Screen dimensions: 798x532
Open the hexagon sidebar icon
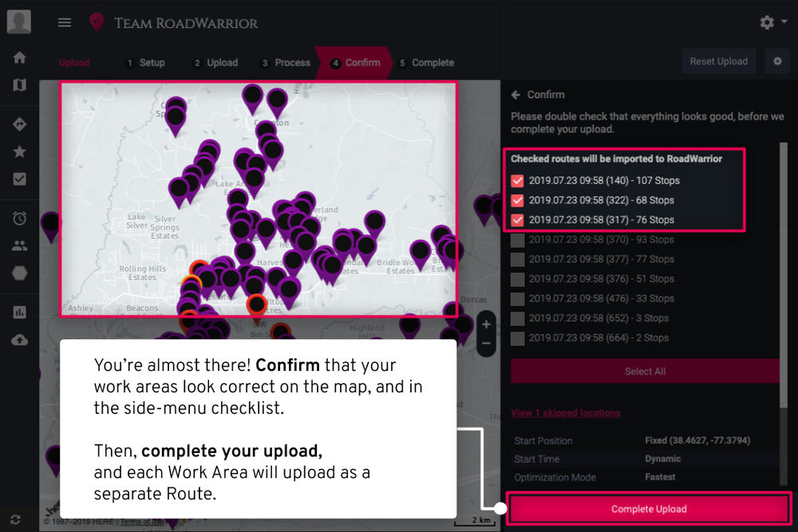[x=19, y=273]
